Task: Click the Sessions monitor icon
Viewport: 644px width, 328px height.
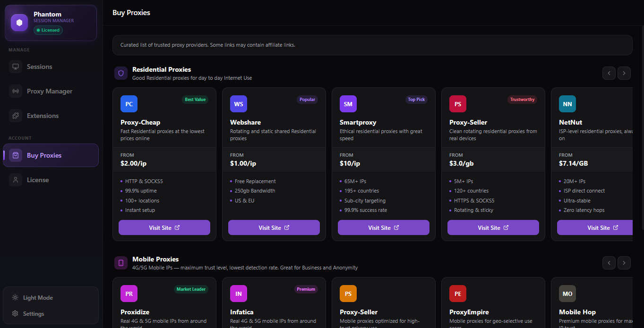Action: tap(16, 67)
